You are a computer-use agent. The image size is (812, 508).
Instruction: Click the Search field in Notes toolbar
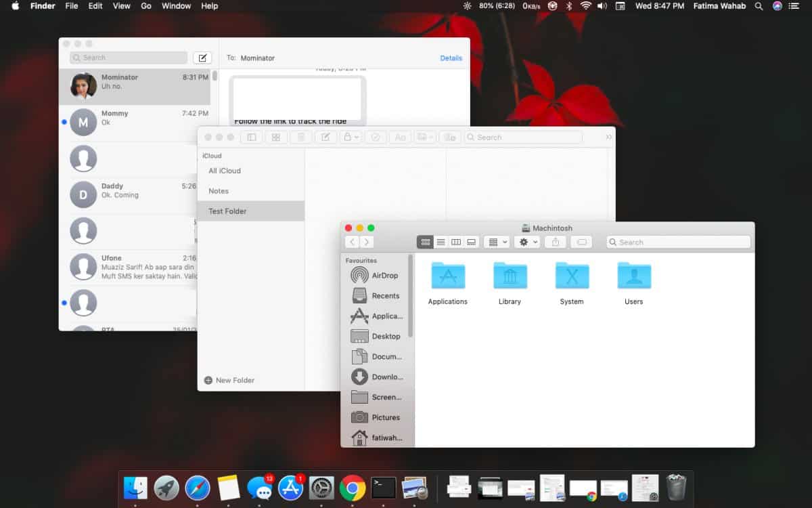[x=523, y=137]
